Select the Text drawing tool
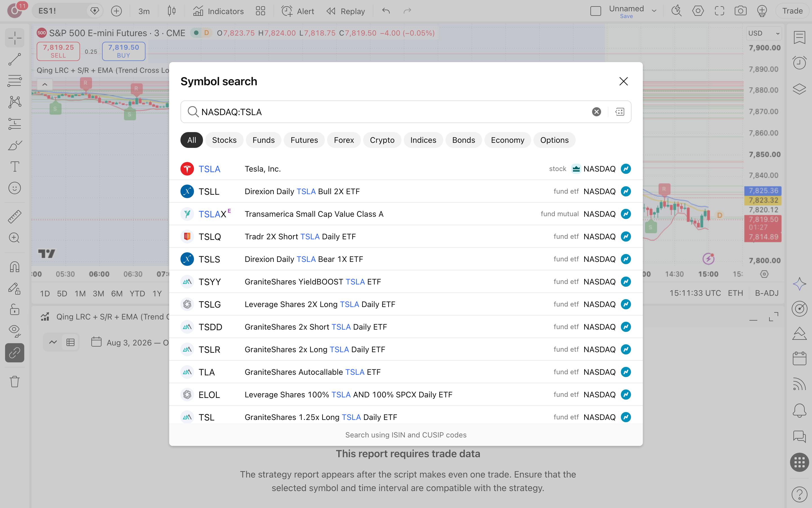The image size is (812, 508). tap(15, 167)
